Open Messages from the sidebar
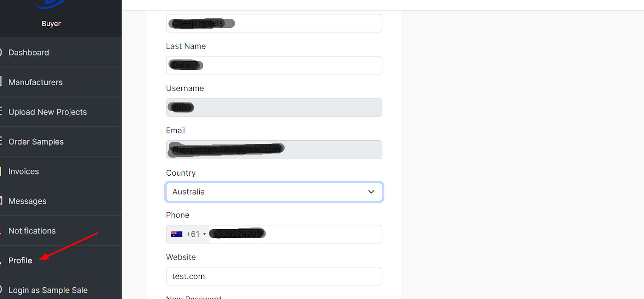Viewport: 644px width, 299px height. click(27, 201)
